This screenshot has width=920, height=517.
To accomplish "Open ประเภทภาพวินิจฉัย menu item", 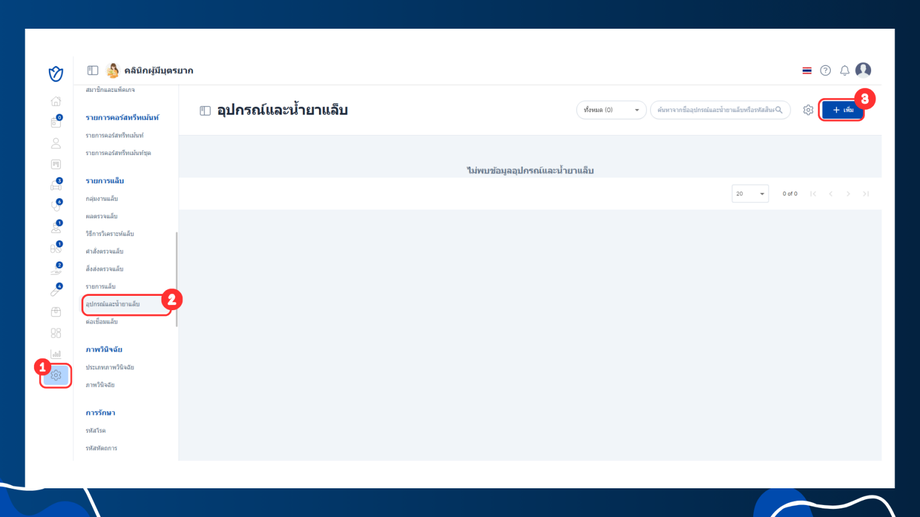I will pyautogui.click(x=110, y=367).
